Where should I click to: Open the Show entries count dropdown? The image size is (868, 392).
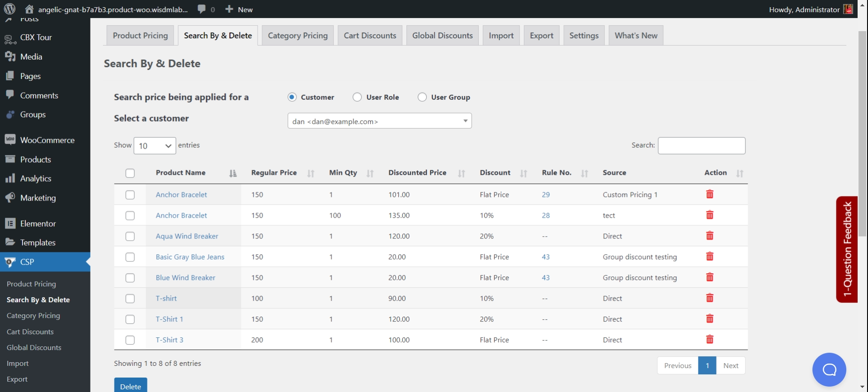155,146
